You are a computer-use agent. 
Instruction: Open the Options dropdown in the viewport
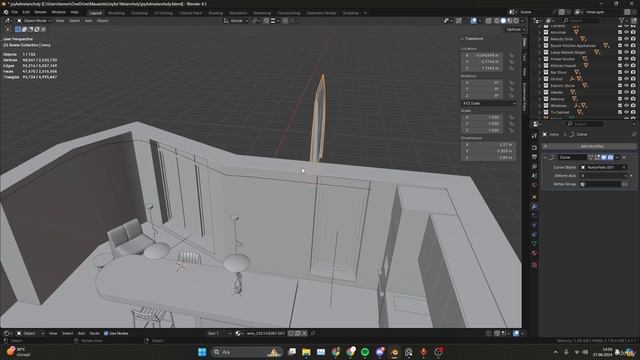click(515, 29)
